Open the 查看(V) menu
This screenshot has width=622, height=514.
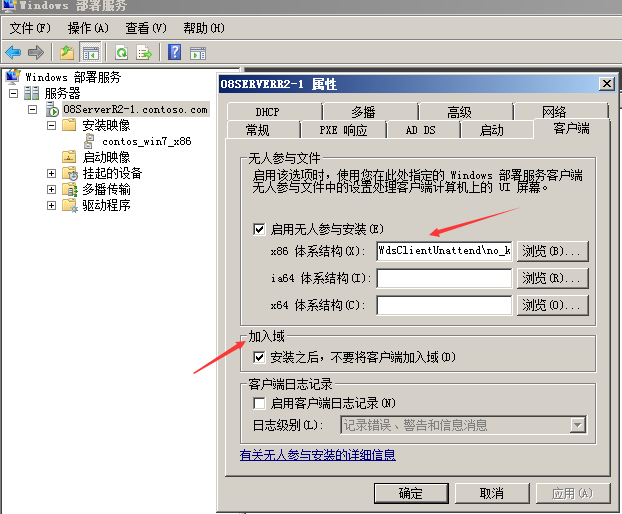pos(146,28)
